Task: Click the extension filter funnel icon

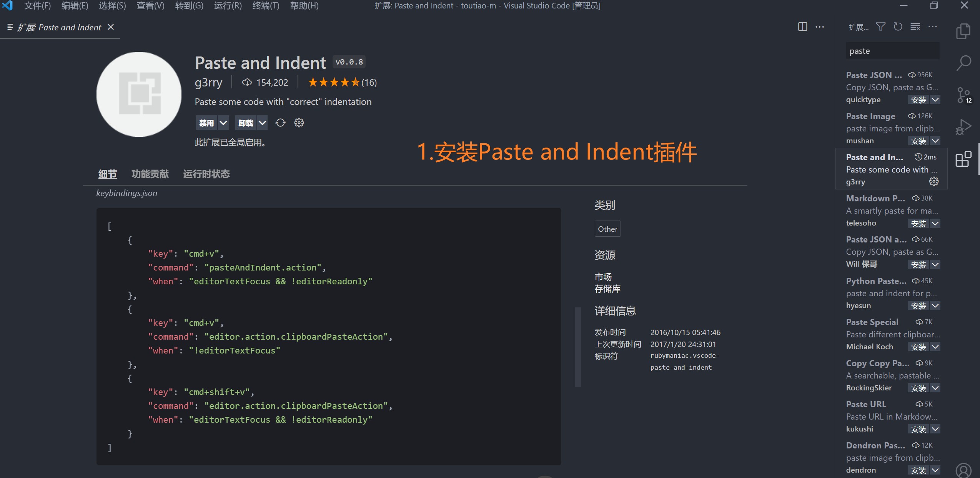Action: coord(880,27)
